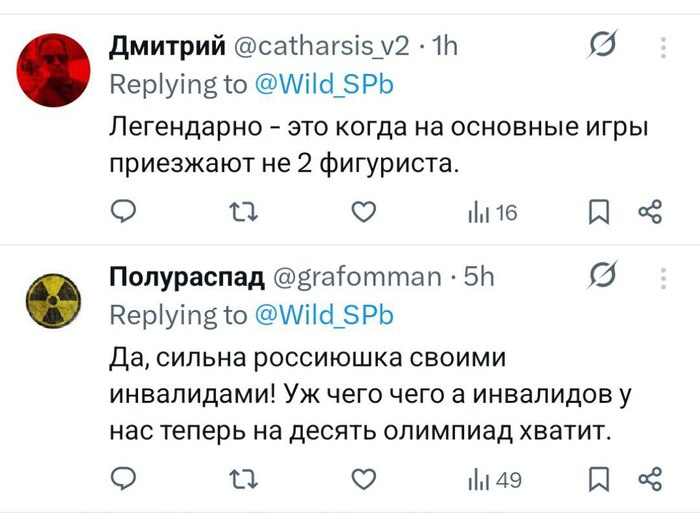Open @Wild_SPb link in Полураспад's reply
This screenshot has width=700, height=515.
[325, 315]
